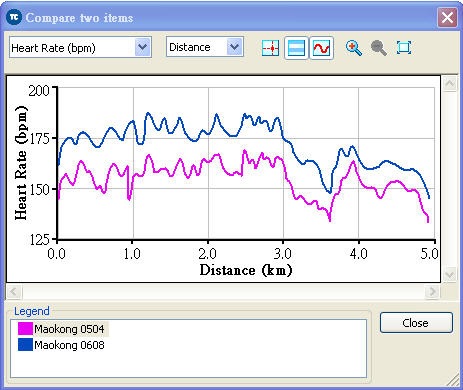463x390 pixels.
Task: Click the 175 value on y-axis
Action: [40, 138]
